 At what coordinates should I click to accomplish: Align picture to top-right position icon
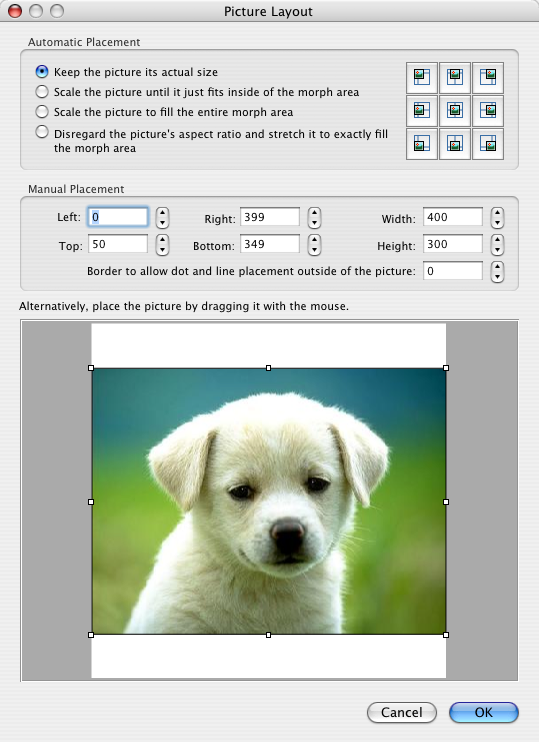[x=488, y=78]
